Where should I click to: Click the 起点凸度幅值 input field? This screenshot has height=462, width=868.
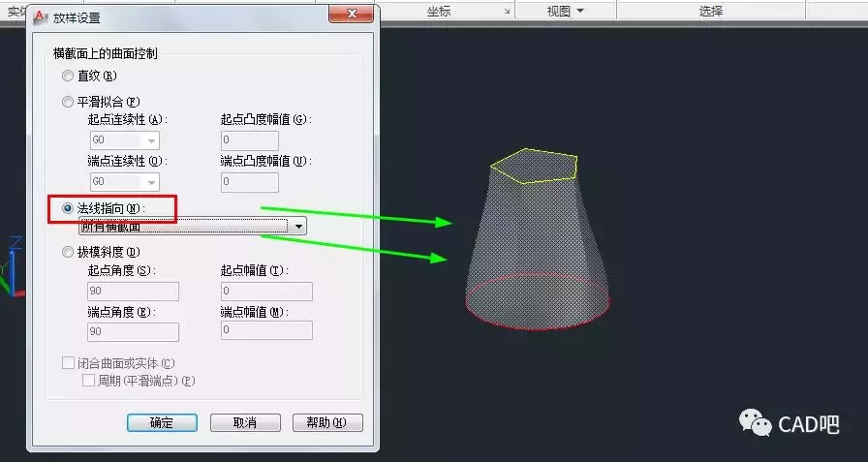click(250, 140)
